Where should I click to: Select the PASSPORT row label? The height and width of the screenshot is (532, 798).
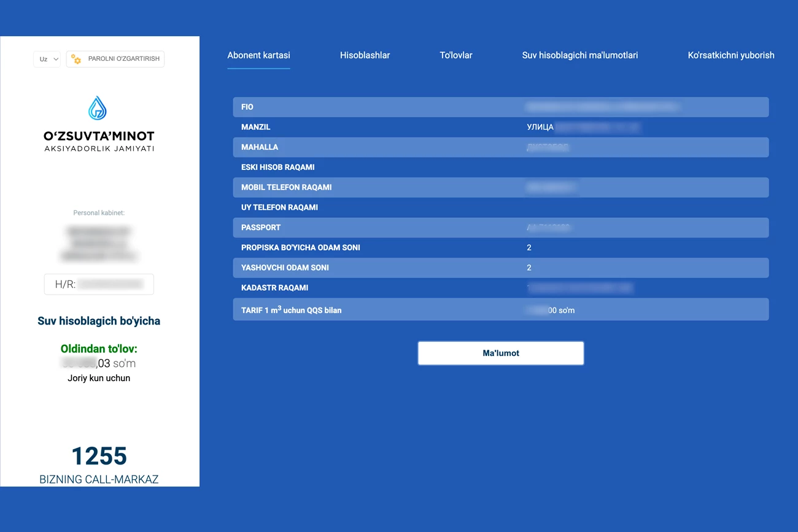click(x=261, y=228)
